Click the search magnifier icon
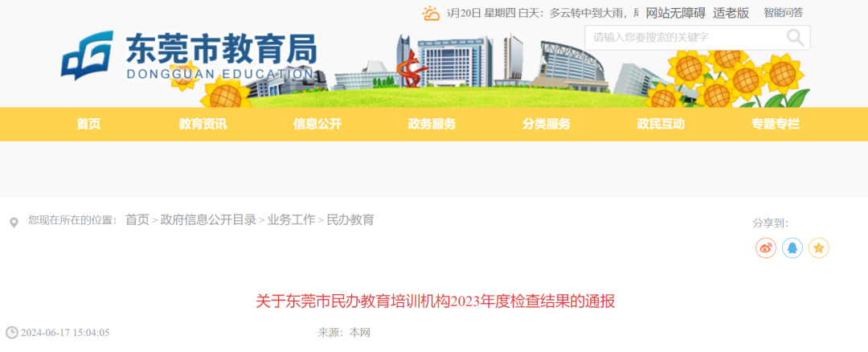The width and height of the screenshot is (868, 352). pos(795,38)
